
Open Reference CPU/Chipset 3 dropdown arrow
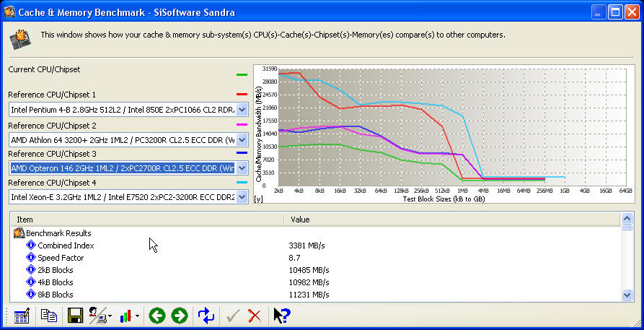242,168
